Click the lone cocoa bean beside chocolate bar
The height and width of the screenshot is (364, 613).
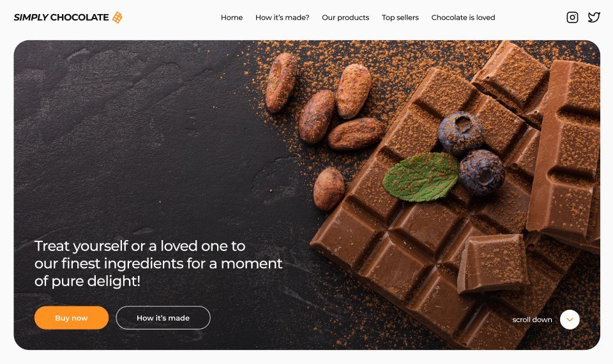click(329, 189)
